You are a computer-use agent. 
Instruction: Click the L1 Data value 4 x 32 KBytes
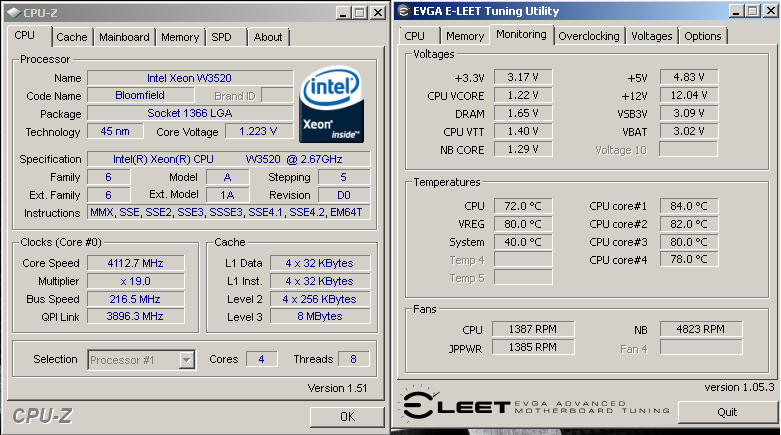click(320, 263)
